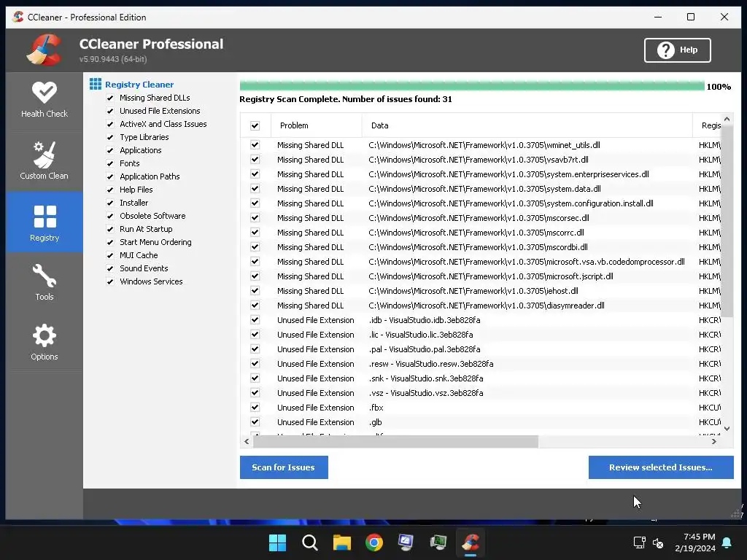Uncheck the wminet_utils.dll issue row
Screen dimensions: 747x560
(x=255, y=145)
